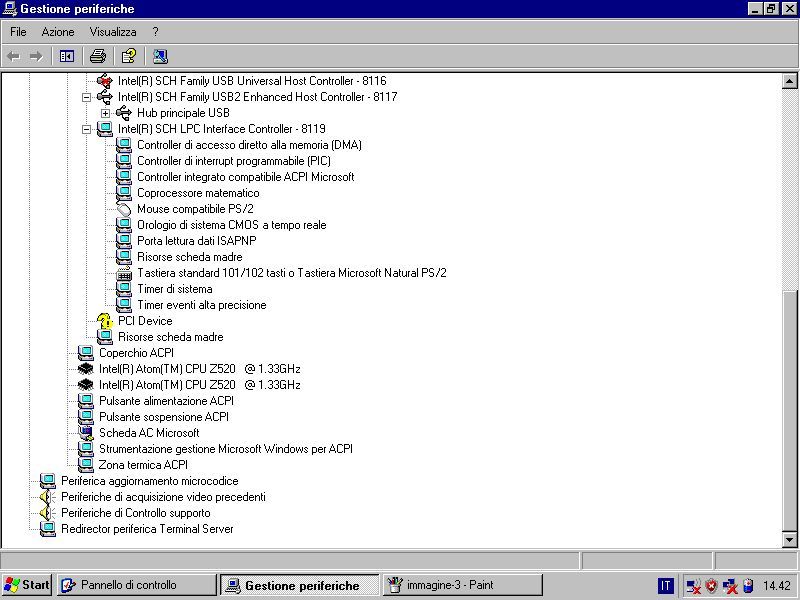Open the File menu
800x600 pixels.
coord(18,32)
